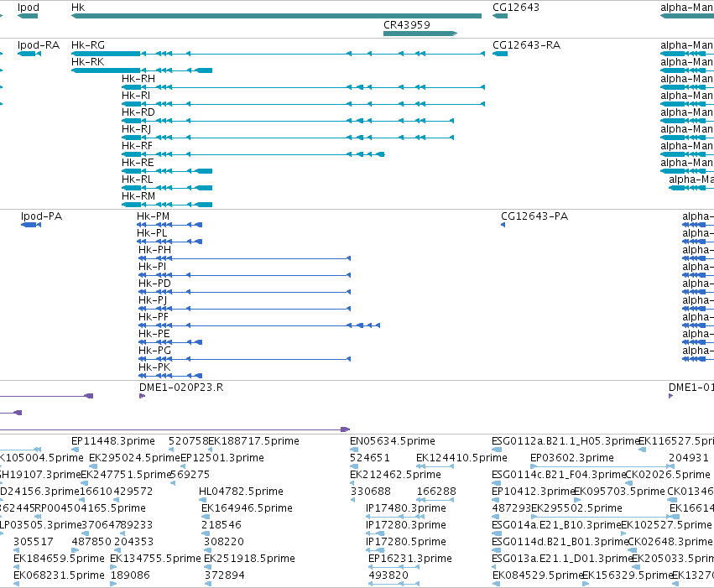Click the EK164946.5prime EST label

247,508
